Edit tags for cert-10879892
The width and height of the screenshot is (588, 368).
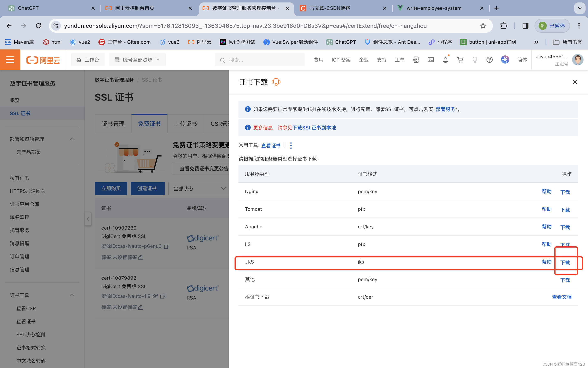coord(140,307)
